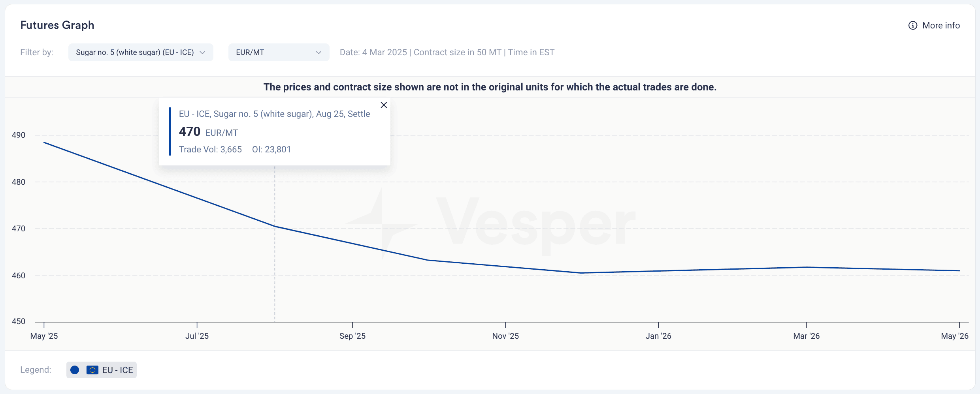Click the EU flag icon in legend
980x394 pixels.
(92, 370)
